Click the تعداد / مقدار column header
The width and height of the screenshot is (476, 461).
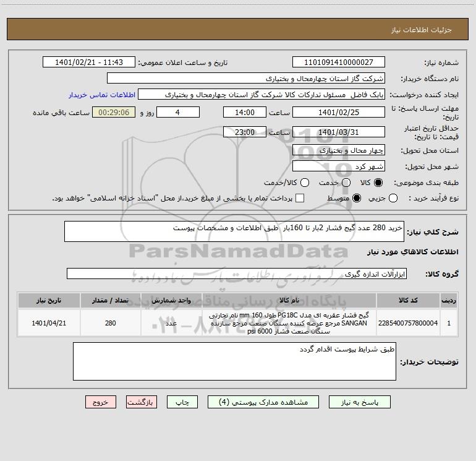111,300
